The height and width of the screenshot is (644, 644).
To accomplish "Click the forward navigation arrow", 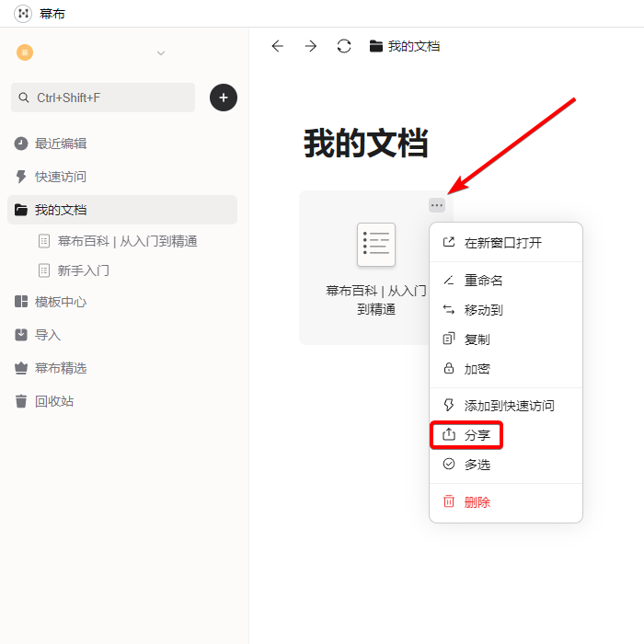I will [x=311, y=46].
